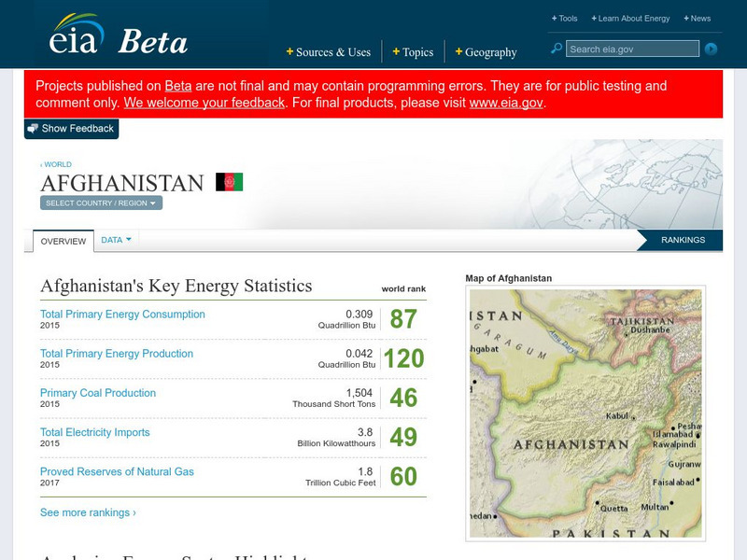Screen dimensions: 747x560
Task: Click See more rankings link
Action: tap(86, 511)
